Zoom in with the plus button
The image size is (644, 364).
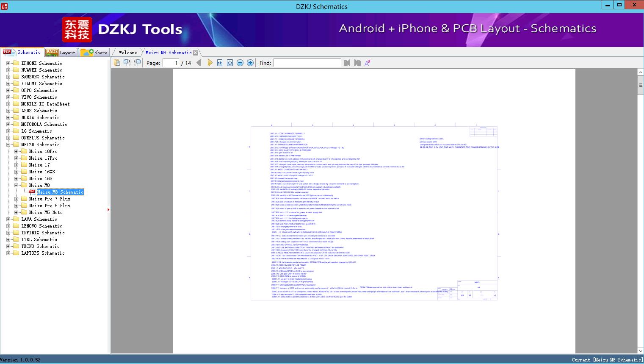[x=250, y=63]
